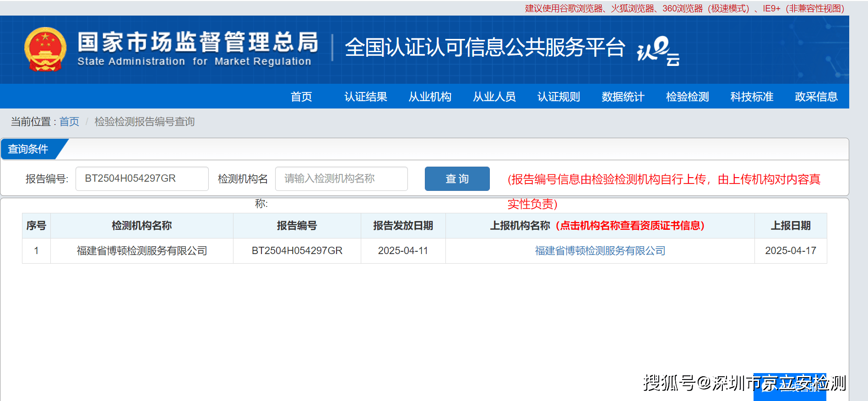Open the 科技标准 menu item

coord(752,97)
